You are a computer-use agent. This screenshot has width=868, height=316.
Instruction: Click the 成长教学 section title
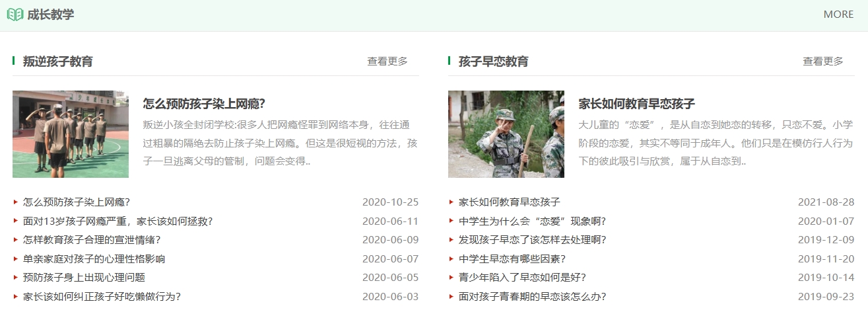[x=51, y=15]
